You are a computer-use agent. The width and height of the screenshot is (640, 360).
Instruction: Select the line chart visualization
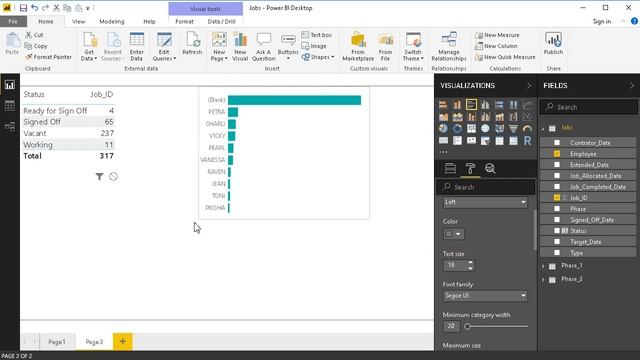click(x=527, y=105)
